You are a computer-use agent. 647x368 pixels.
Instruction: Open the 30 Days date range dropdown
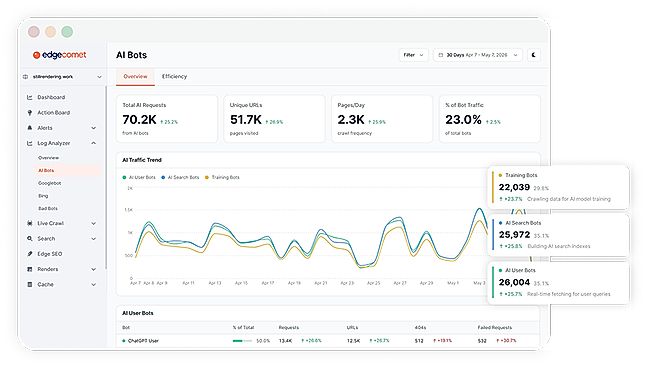478,55
